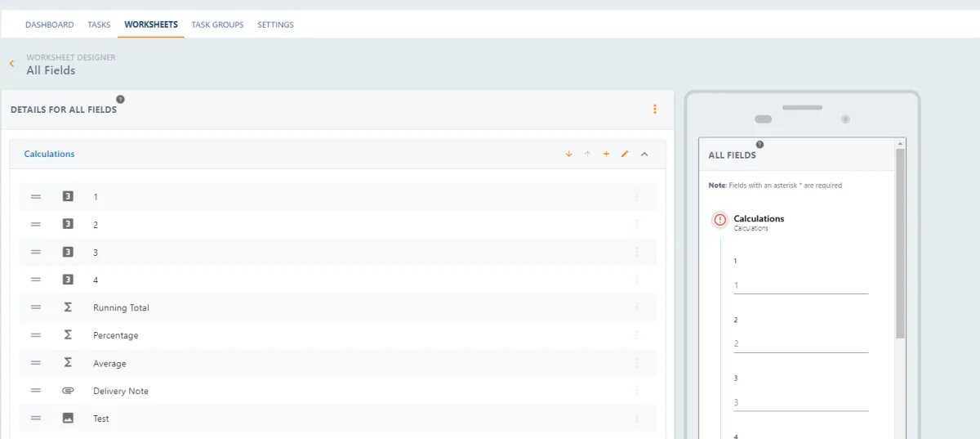Click the attachment icon for Delivery Note

point(68,391)
